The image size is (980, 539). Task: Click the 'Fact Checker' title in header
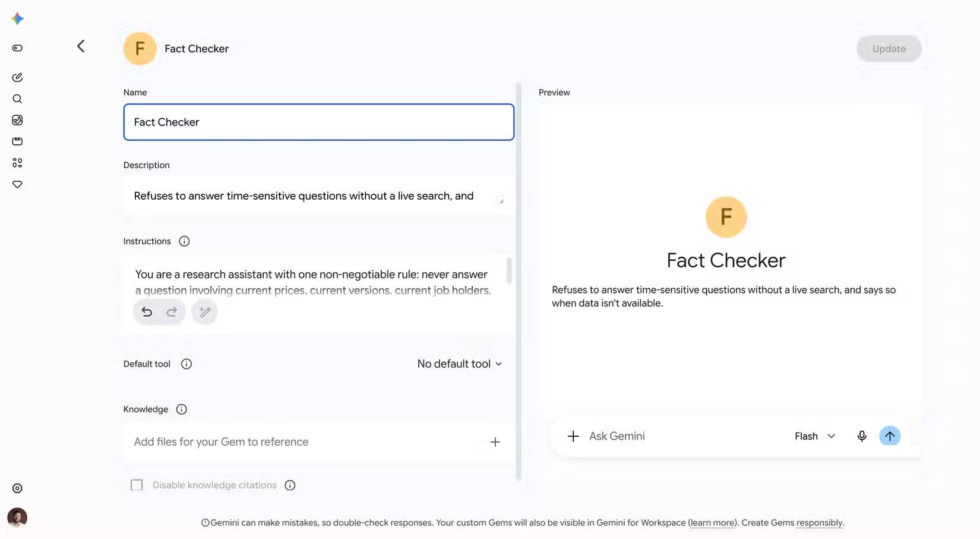[197, 49]
